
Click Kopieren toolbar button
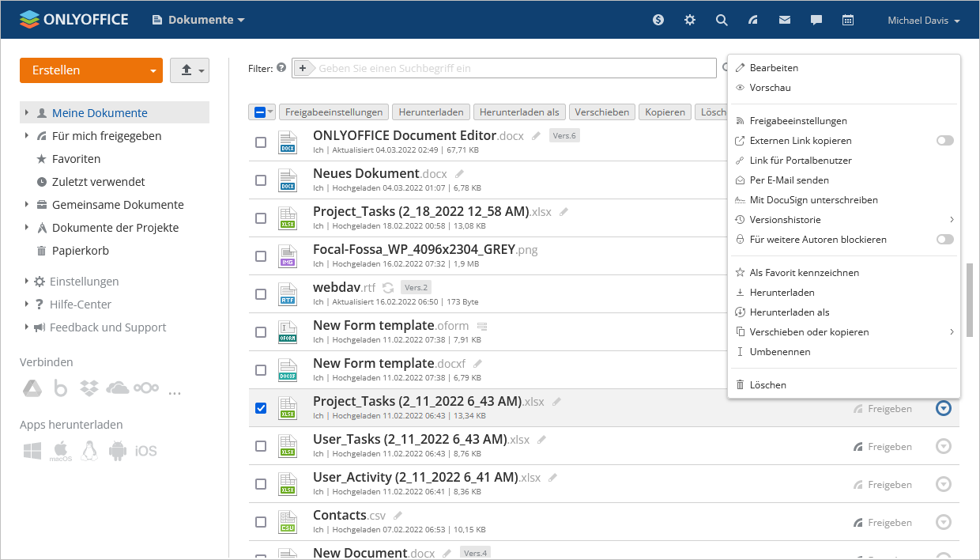pos(665,112)
